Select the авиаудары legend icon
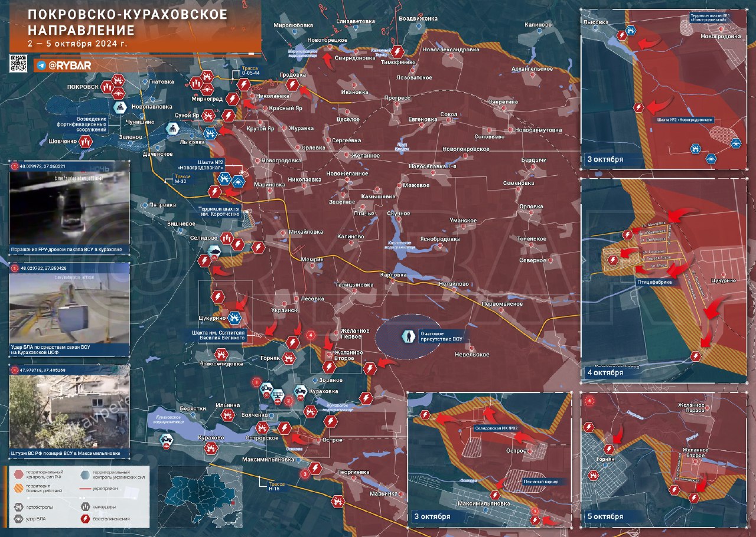This screenshot has width=756, height=537. click(86, 506)
